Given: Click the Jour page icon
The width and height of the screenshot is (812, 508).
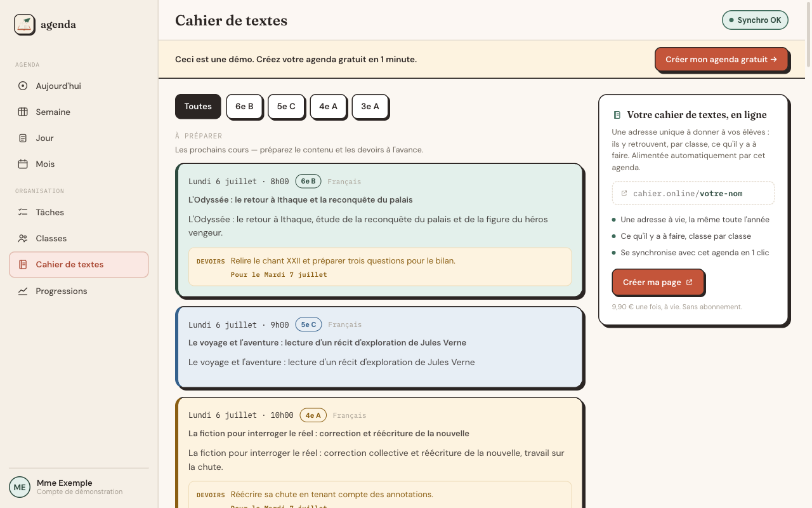Looking at the screenshot, I should coord(23,138).
